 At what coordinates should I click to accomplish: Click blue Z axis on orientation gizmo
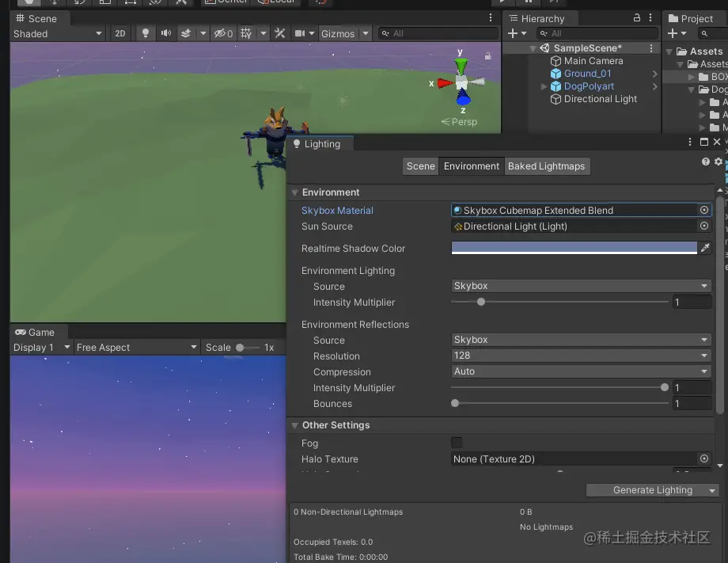point(463,97)
